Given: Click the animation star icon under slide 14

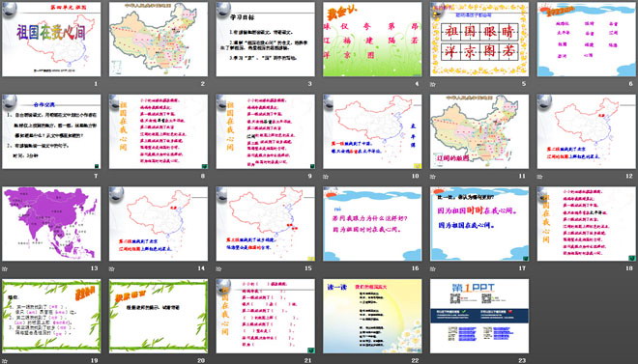Looking at the screenshot, I should tap(112, 269).
